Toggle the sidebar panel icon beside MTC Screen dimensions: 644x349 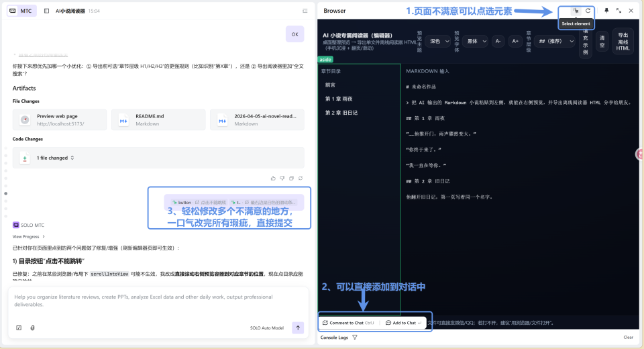pyautogui.click(x=46, y=11)
